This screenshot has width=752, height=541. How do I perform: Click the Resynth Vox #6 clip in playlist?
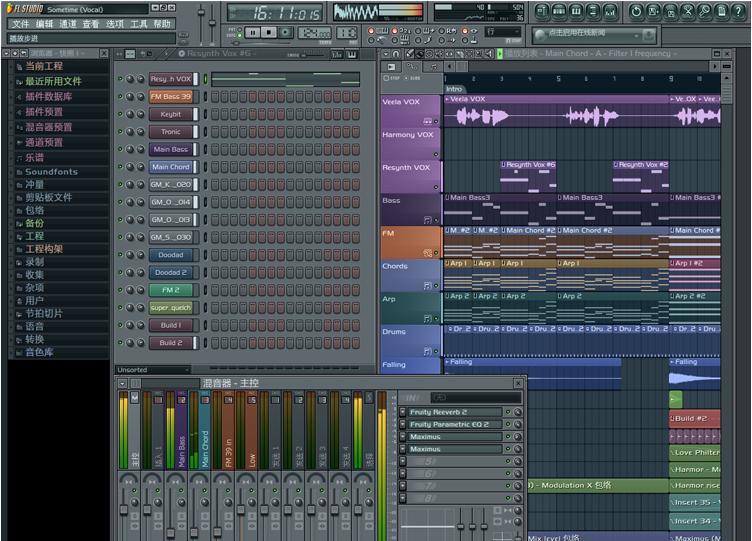point(528,177)
